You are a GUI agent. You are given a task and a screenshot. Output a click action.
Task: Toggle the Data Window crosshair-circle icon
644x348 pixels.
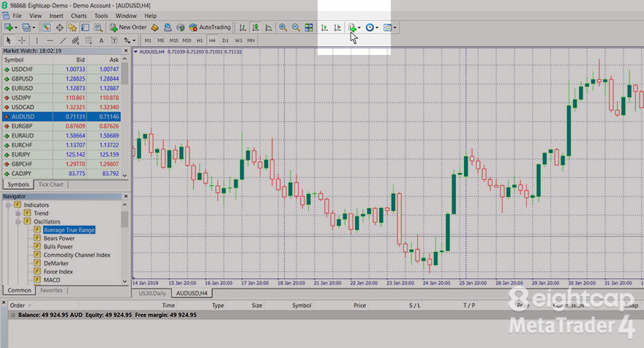(59, 28)
